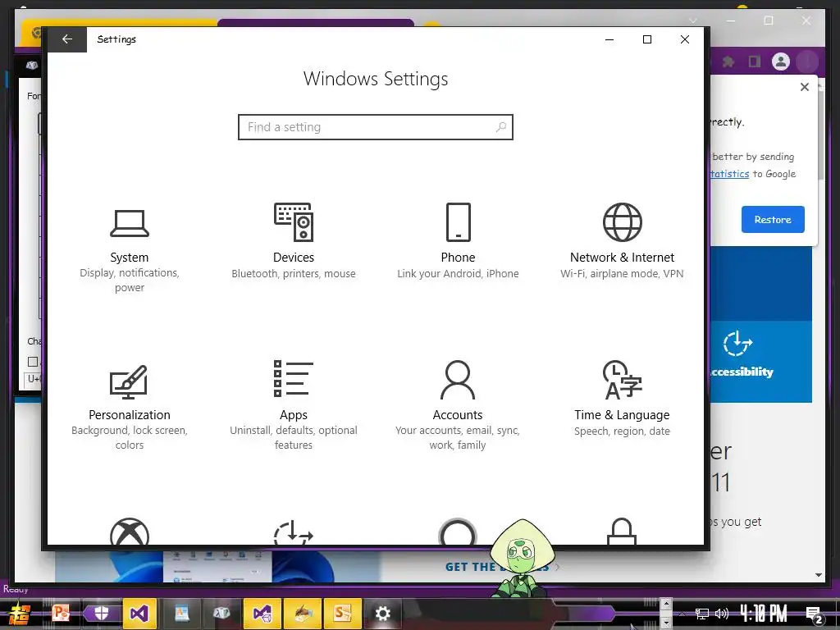The width and height of the screenshot is (840, 630).
Task: Click the search magnifier icon
Action: pos(501,127)
